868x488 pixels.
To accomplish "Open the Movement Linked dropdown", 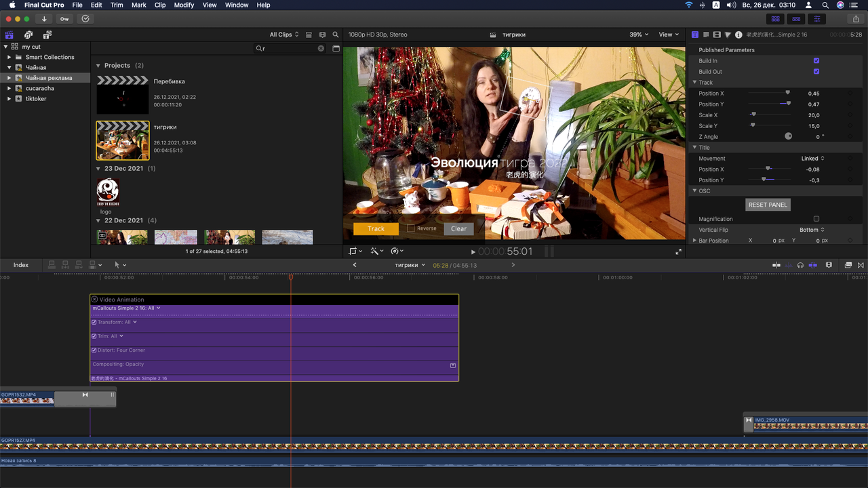I will point(812,159).
